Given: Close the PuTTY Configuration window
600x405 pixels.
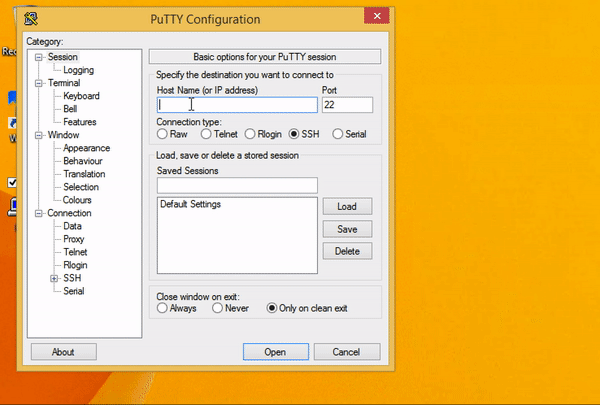Looking at the screenshot, I should pyautogui.click(x=377, y=16).
